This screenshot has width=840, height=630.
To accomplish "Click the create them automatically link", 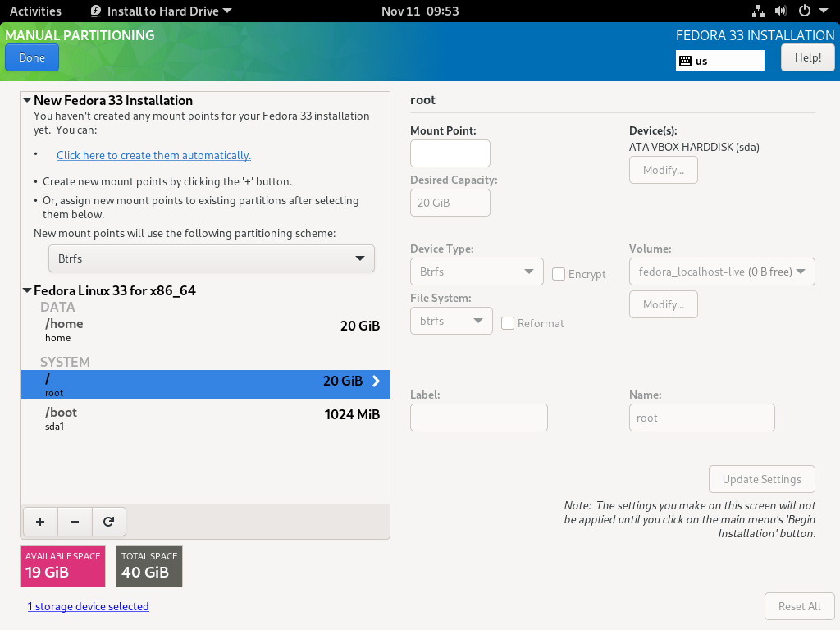I will point(153,155).
